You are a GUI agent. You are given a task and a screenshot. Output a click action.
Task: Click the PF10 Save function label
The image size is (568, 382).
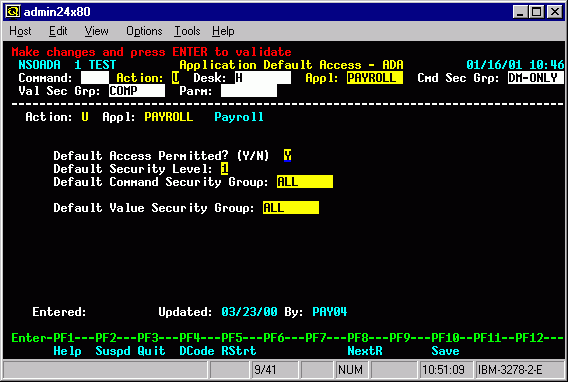[446, 351]
